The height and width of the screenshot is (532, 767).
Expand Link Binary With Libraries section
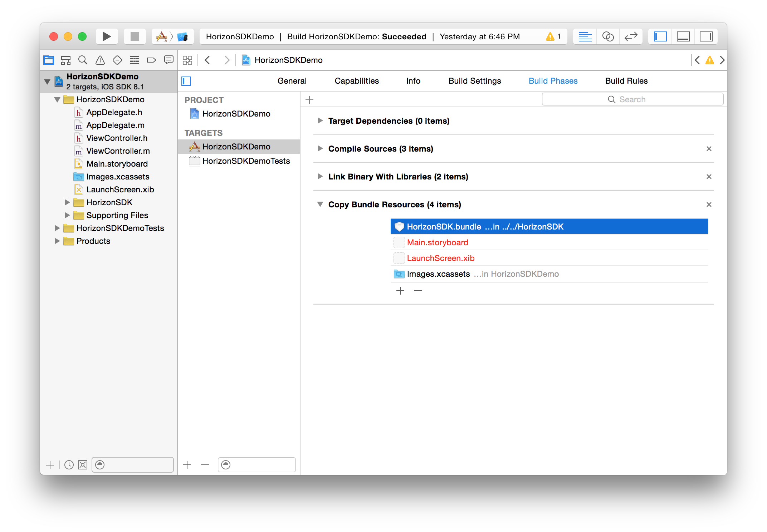tap(320, 177)
